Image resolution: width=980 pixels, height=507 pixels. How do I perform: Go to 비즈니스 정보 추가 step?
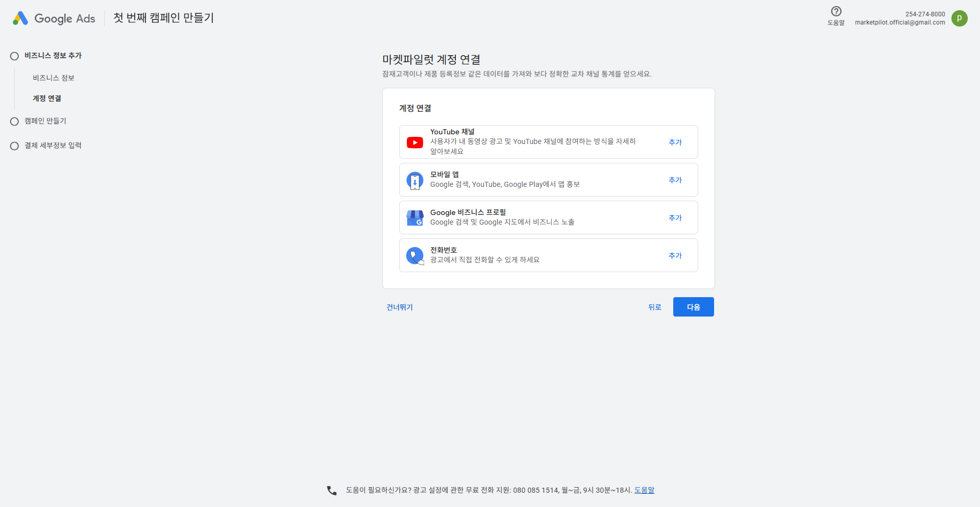coord(53,56)
